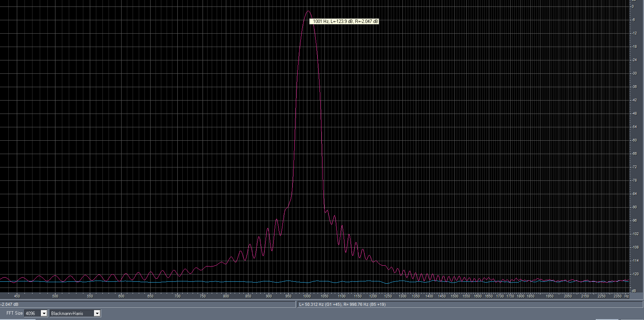Screen dimensions: 644x320
Task: Click the 850 Hz frequency axis label
Action: tap(248, 296)
